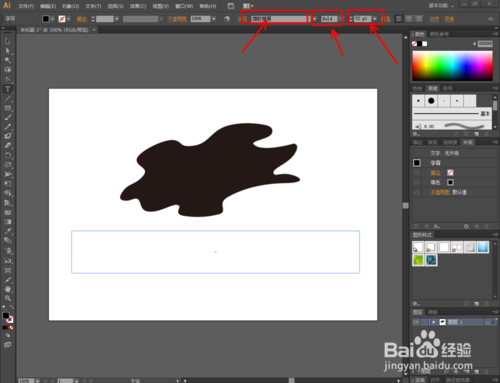The image size is (500, 383).
Task: Select the Scale tool
Action: [x=8, y=165]
